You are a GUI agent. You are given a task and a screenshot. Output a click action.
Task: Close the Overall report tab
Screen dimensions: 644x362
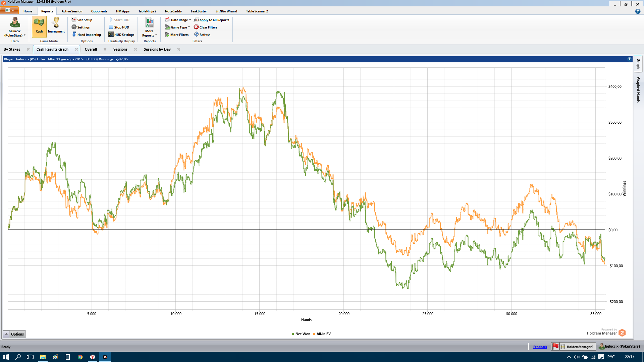coord(105,49)
